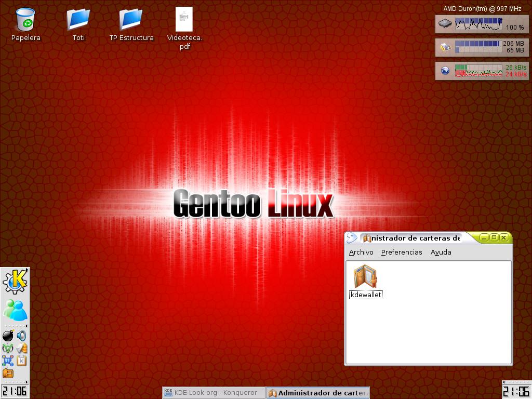This screenshot has height=399, width=532.
Task: Open the Klipper clipboard tray icon
Action: coord(21,361)
